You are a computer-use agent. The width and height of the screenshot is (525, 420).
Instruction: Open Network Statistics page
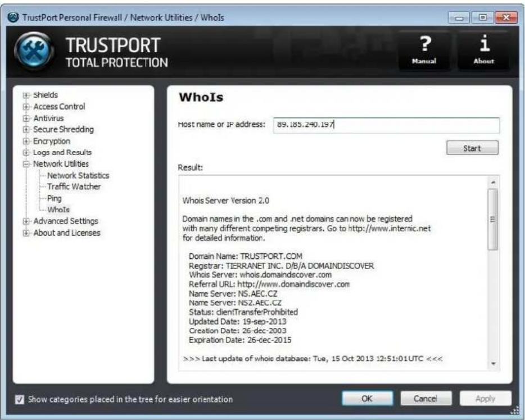coord(78,176)
